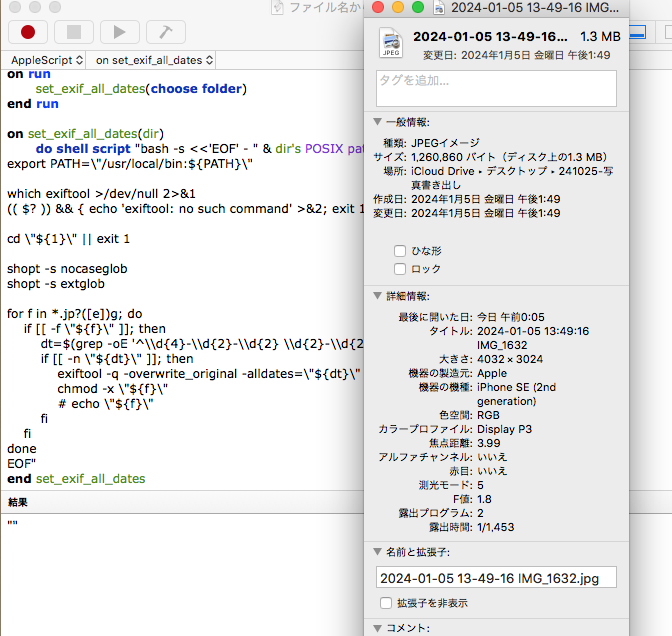Click the タグを追加 tag field

pos(496,88)
